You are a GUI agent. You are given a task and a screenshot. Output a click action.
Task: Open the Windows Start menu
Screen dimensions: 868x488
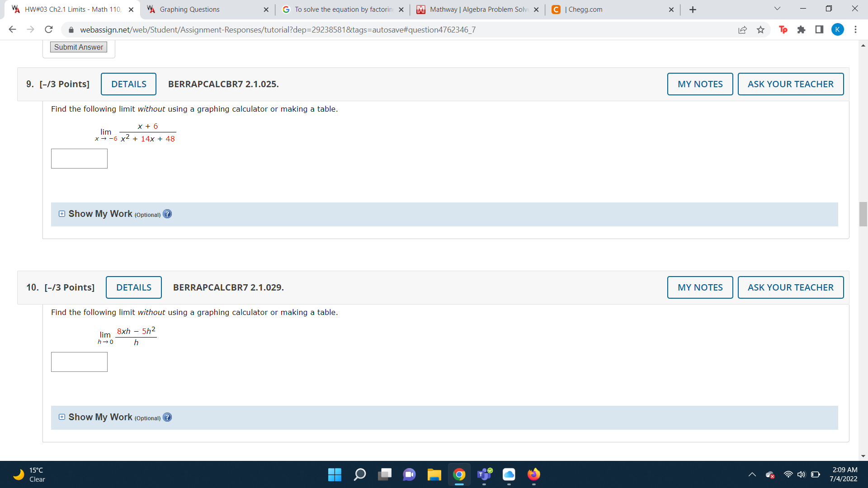(x=335, y=474)
